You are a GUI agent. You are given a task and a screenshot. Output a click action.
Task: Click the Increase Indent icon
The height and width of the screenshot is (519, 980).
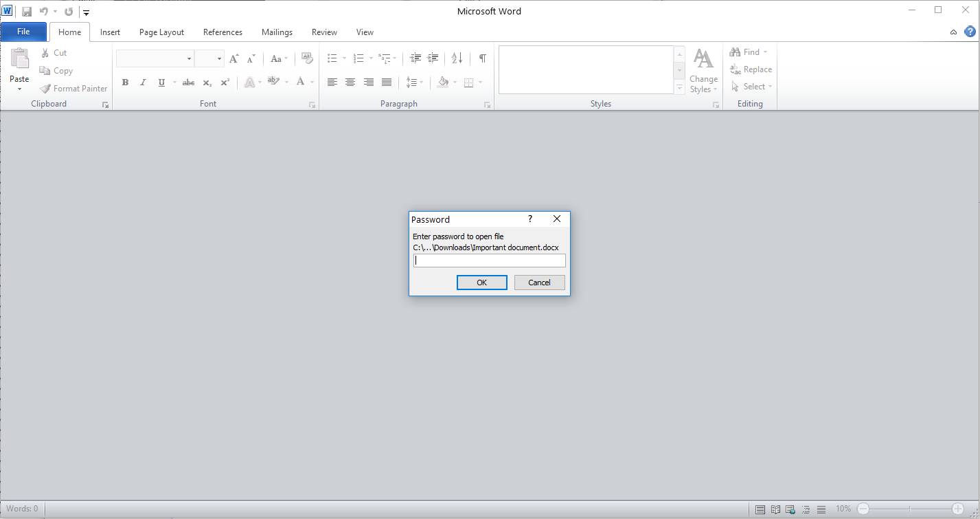[433, 58]
